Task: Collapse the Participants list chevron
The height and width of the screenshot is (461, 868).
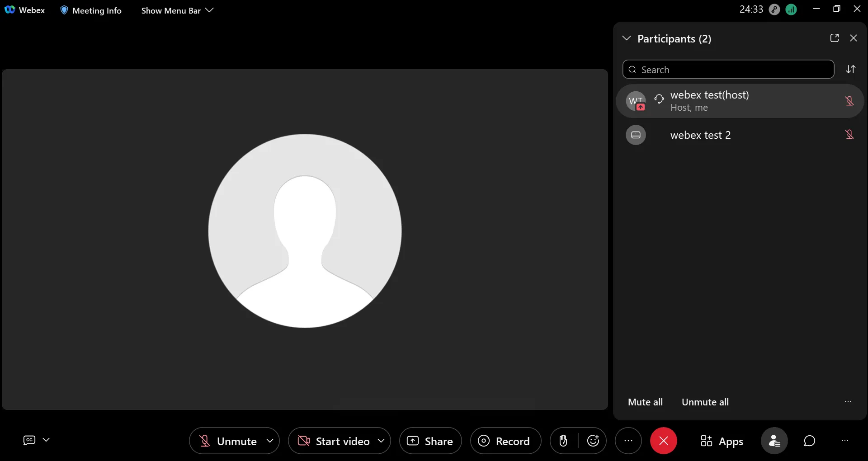Action: (x=627, y=38)
